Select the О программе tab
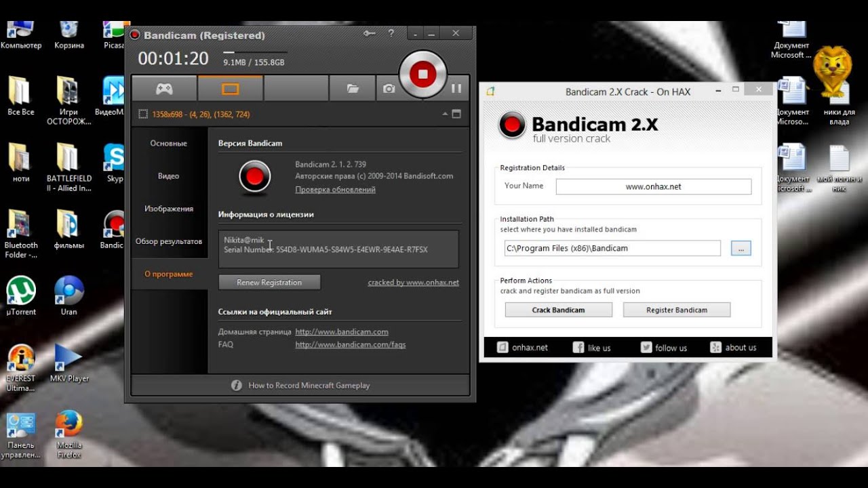The height and width of the screenshot is (488, 868). tap(169, 274)
